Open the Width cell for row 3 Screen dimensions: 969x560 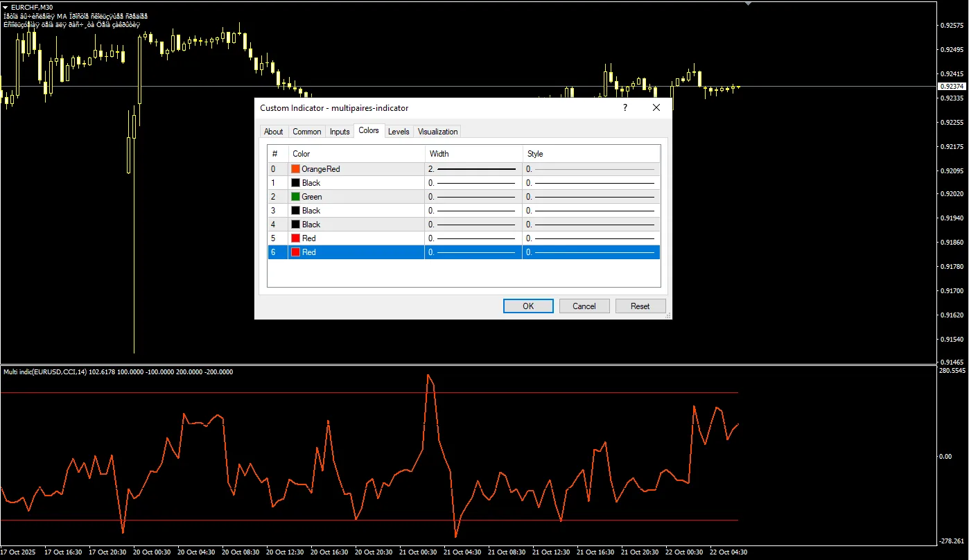[x=473, y=211]
